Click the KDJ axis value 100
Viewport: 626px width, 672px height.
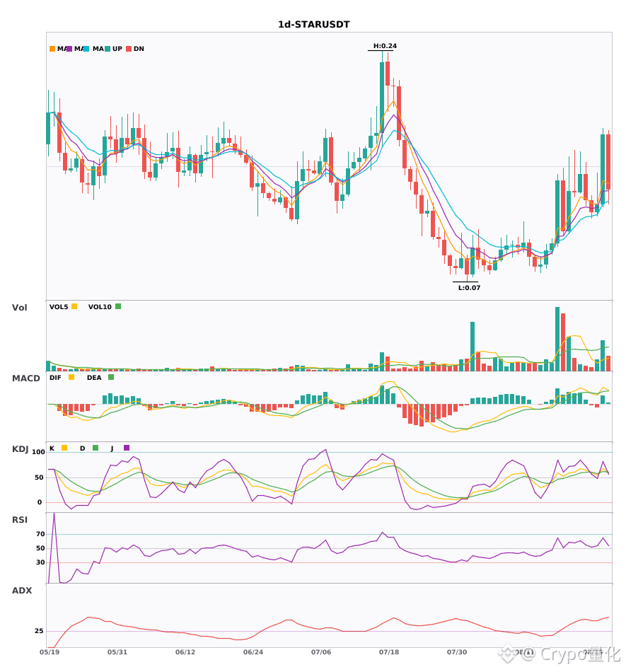(39, 452)
